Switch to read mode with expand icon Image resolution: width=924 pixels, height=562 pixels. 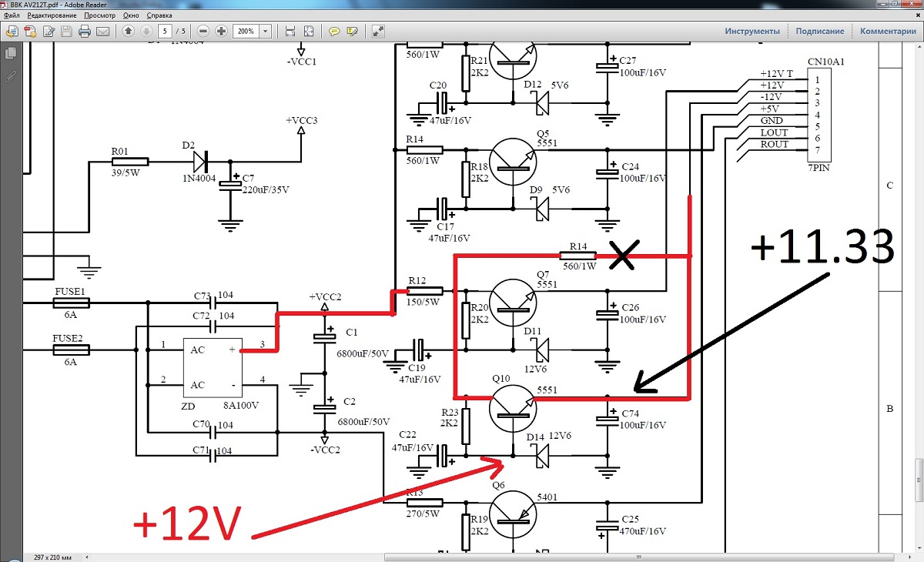click(378, 32)
